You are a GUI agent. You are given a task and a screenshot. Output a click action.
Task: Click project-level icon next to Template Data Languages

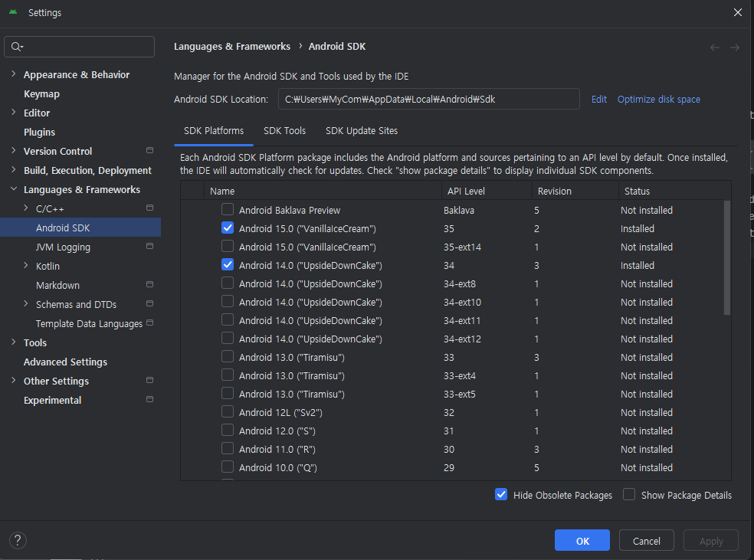(x=149, y=323)
